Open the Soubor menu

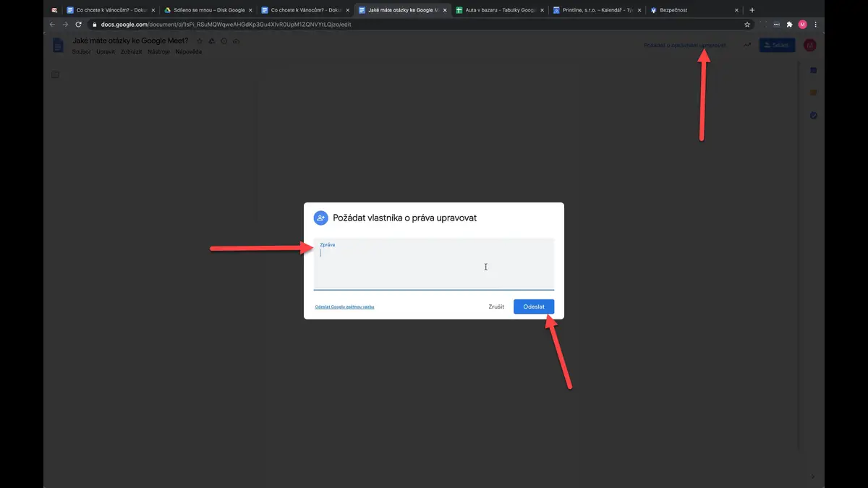coord(82,52)
